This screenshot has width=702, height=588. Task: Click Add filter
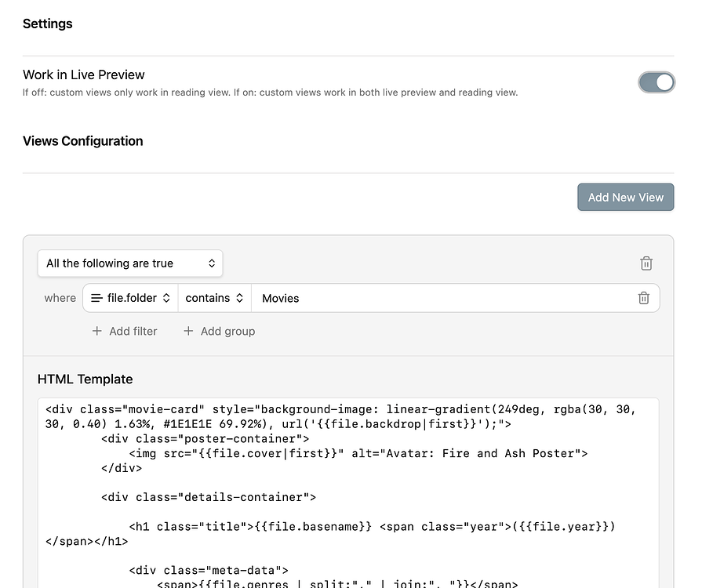click(125, 331)
